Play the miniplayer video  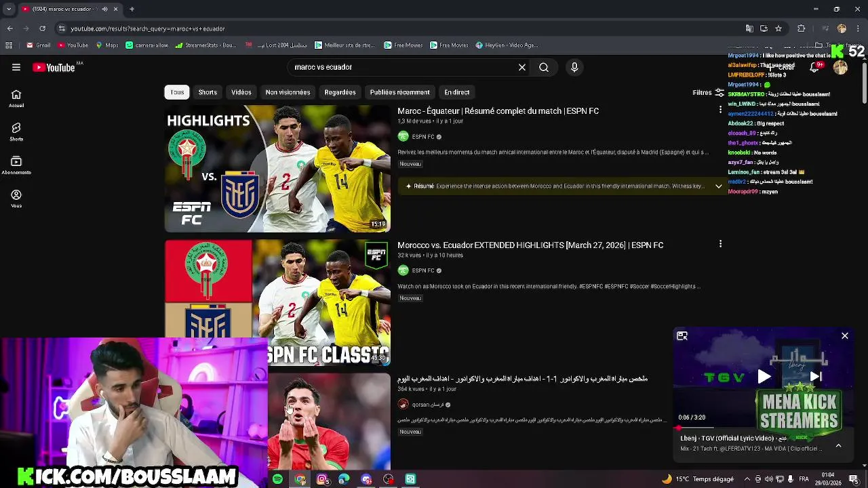click(764, 377)
